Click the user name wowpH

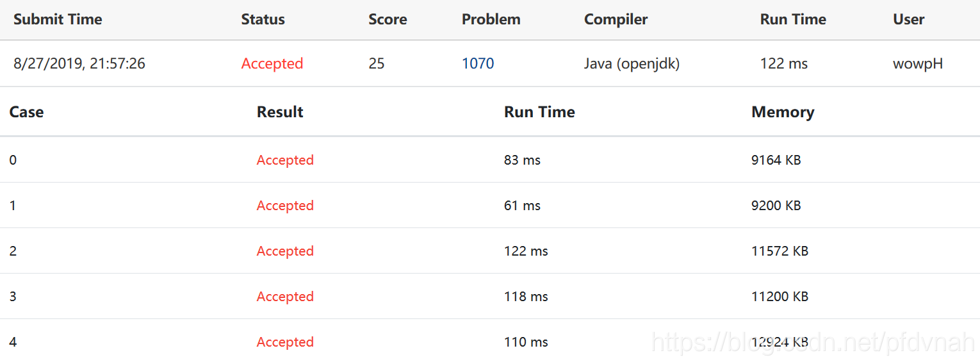pyautogui.click(x=918, y=63)
